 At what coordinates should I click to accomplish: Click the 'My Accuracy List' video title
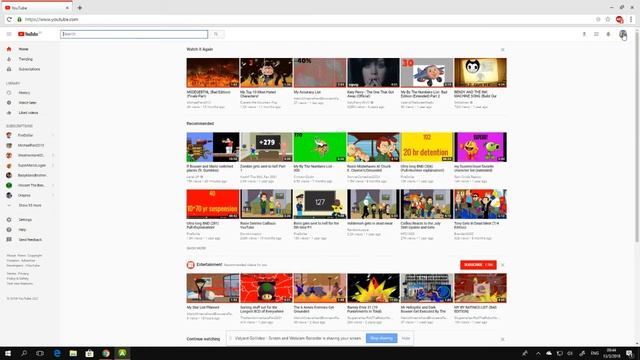pos(307,92)
